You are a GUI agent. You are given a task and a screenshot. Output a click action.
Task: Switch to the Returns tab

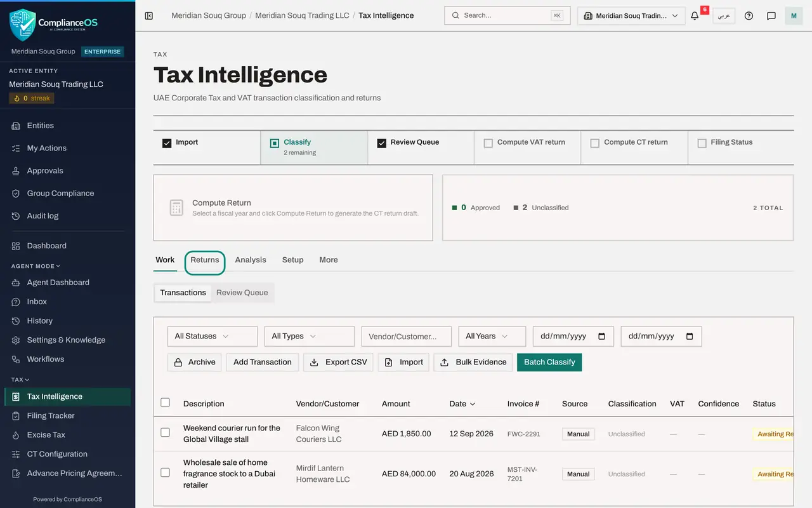point(205,260)
